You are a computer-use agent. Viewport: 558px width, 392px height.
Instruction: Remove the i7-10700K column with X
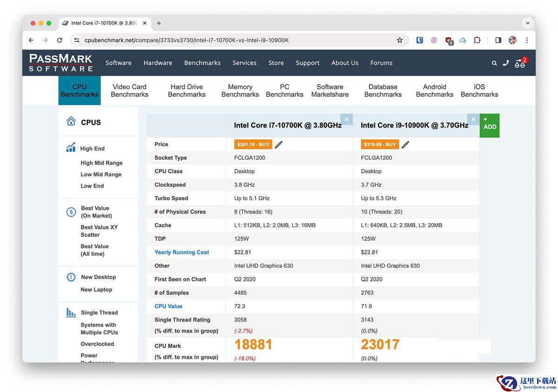(x=346, y=119)
